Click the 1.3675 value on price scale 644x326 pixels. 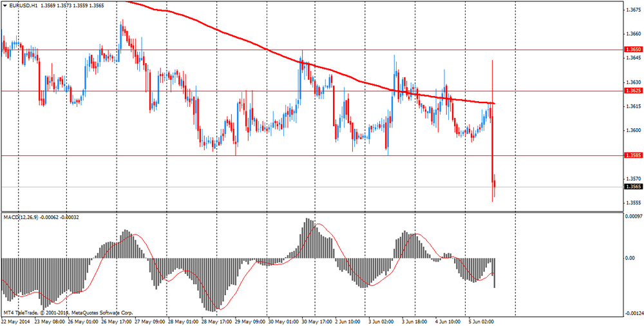click(632, 10)
